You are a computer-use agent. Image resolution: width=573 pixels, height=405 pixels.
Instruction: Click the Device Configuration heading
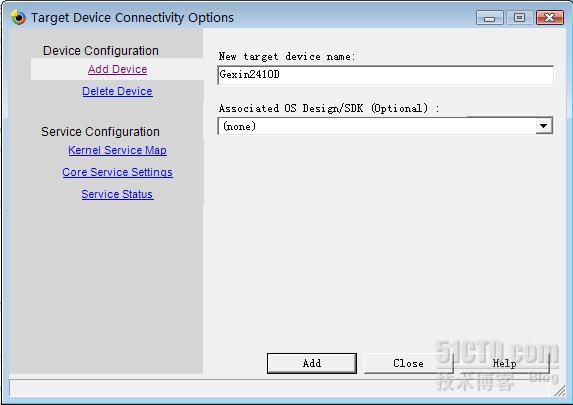pyautogui.click(x=101, y=50)
